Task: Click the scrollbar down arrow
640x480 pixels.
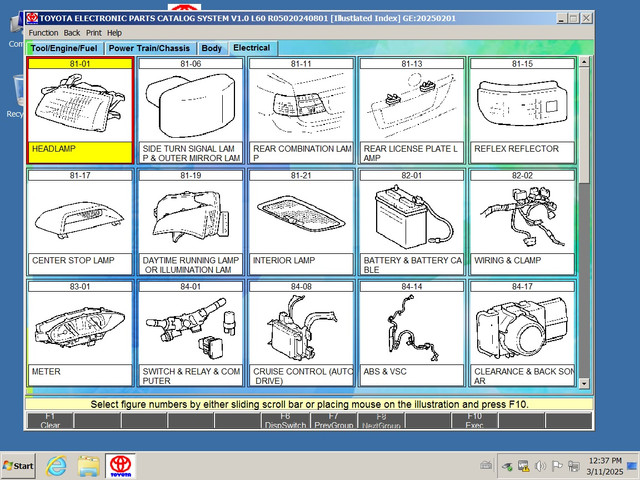Action: click(x=584, y=383)
